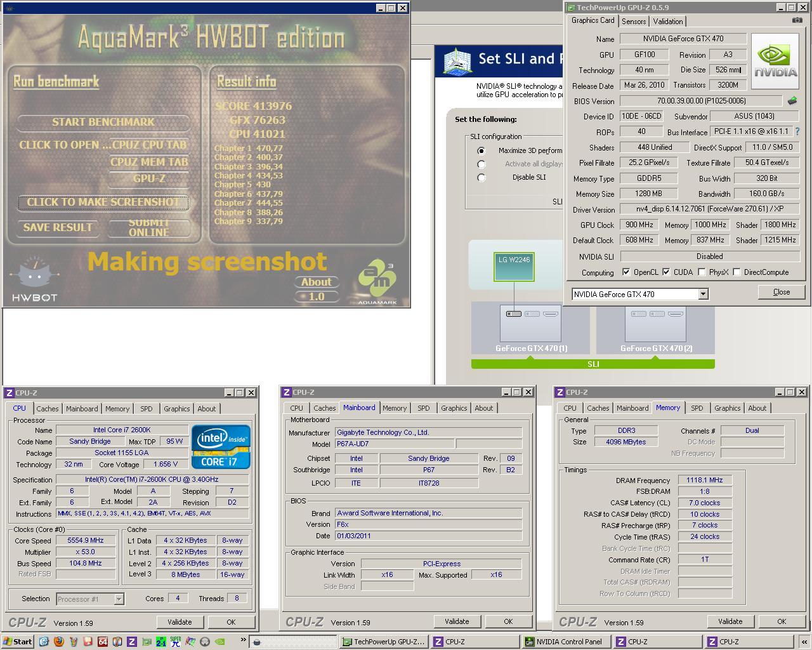Image resolution: width=812 pixels, height=650 pixels.
Task: Click the CPUZ MEM TAB button in AquaMark
Action: (149, 162)
